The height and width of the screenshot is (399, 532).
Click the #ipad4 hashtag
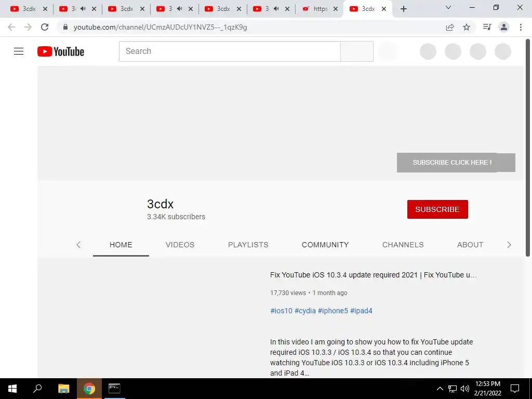tap(361, 311)
